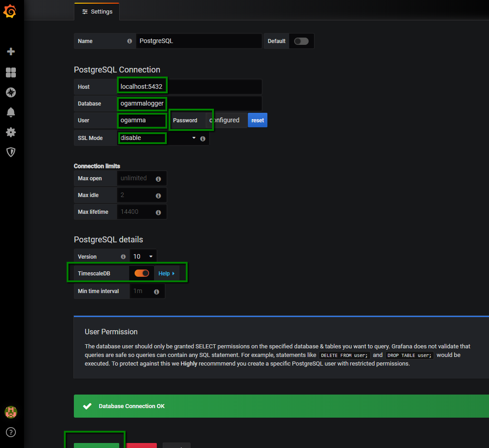Select the Settings tab
This screenshot has height=448, width=489.
click(x=97, y=12)
